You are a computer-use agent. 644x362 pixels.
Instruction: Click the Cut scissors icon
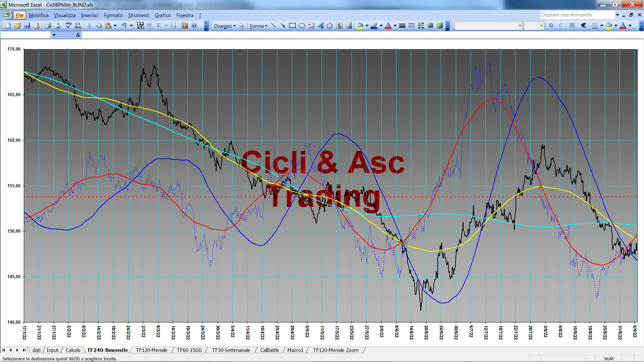click(89, 25)
